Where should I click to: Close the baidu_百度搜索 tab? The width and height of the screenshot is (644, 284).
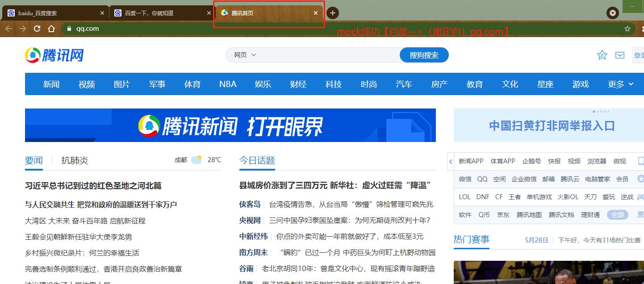[x=102, y=13]
